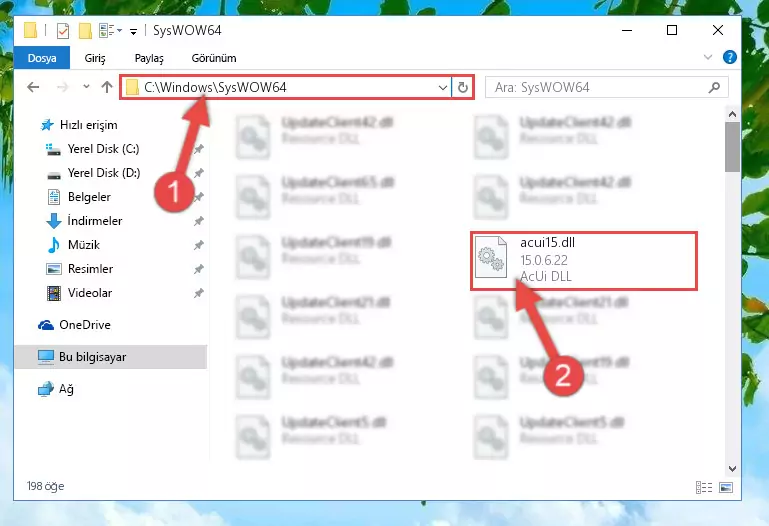This screenshot has height=526, width=769.
Task: Switch to large icons view in status bar
Action: [726, 487]
